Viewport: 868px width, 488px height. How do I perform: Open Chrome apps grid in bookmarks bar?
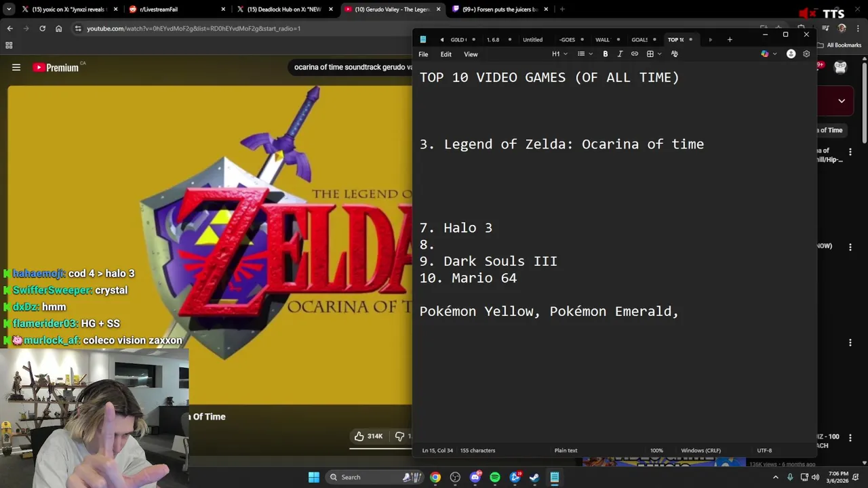[9, 45]
